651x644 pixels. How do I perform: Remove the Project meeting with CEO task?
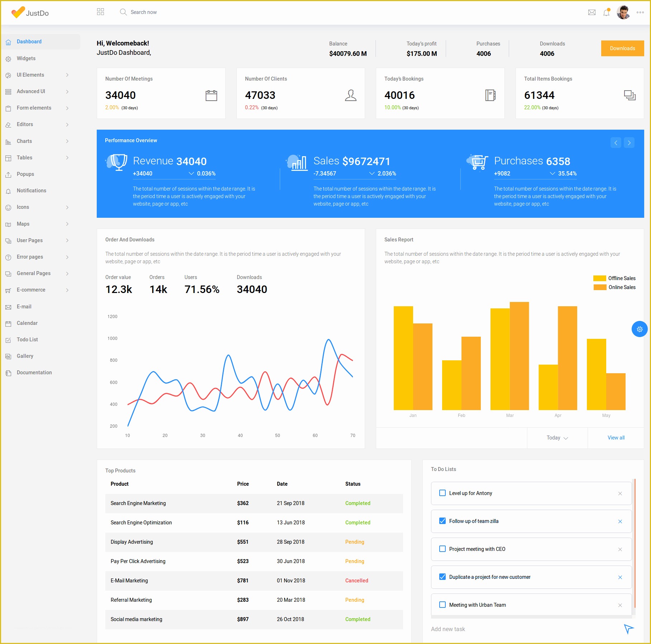click(x=620, y=549)
